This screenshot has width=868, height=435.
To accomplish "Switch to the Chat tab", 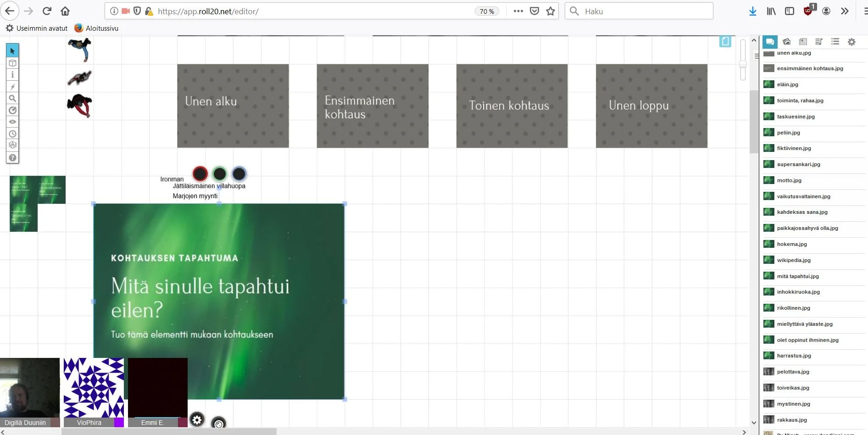I will 770,42.
